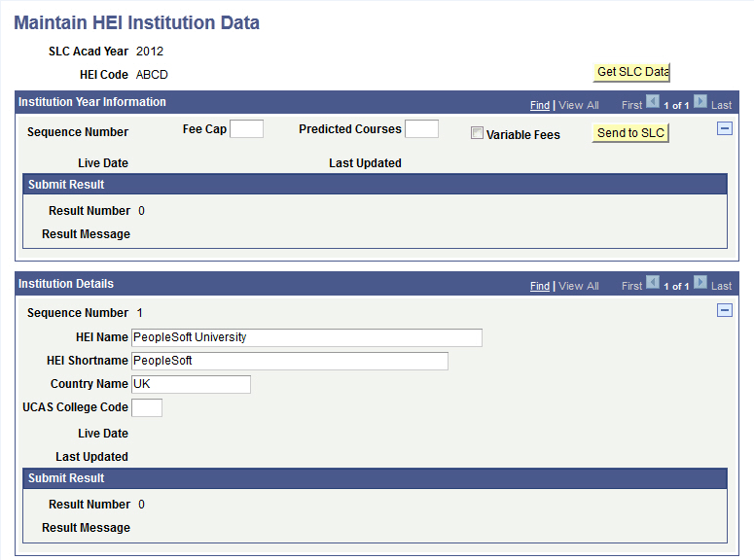Viewport: 754px width, 560px height.
Task: Focus the Predicted Courses input field
Action: pos(421,129)
